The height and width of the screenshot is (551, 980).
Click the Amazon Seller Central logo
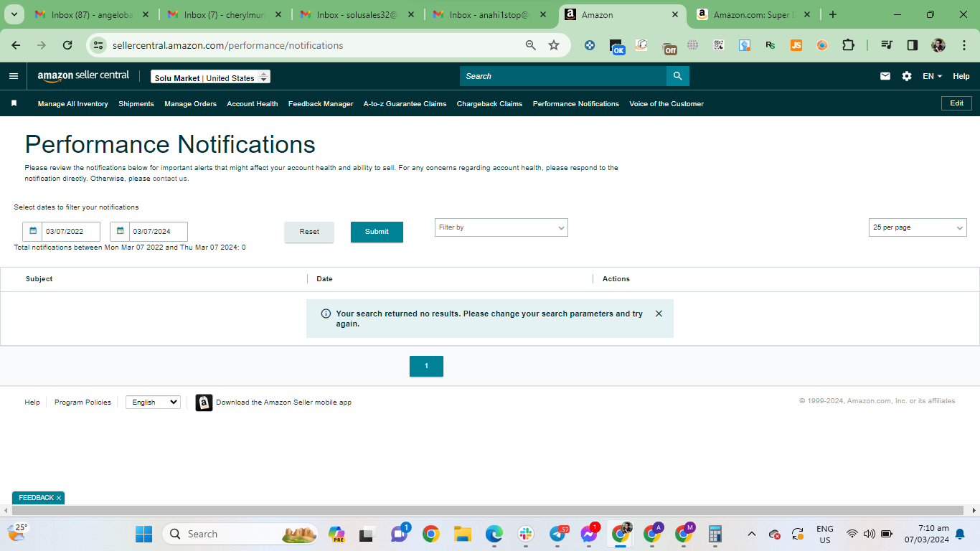tap(83, 76)
